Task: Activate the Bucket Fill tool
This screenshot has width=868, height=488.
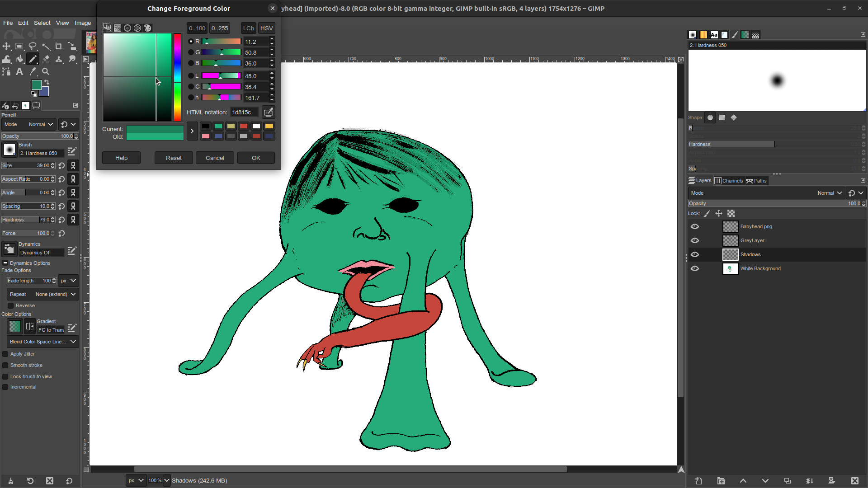Action: point(20,59)
